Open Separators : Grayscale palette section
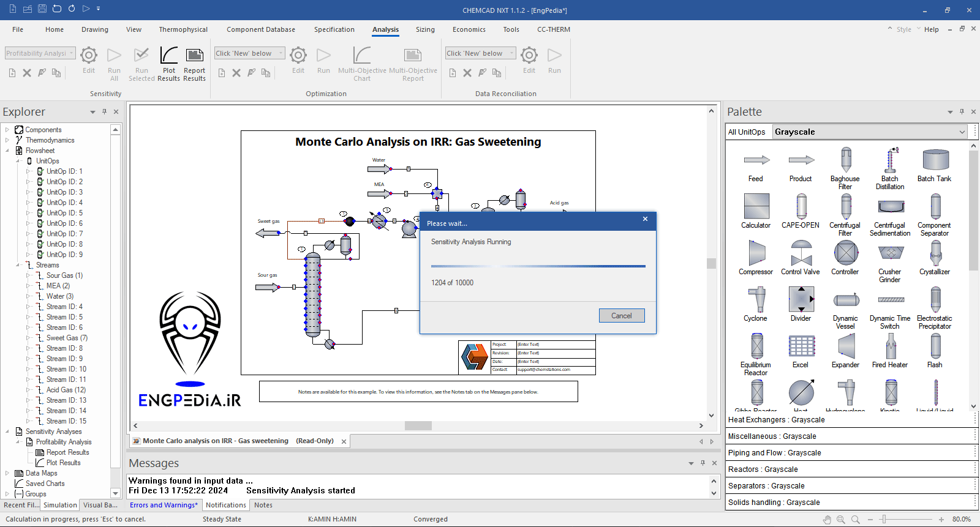The height and width of the screenshot is (527, 980). [x=850, y=486]
